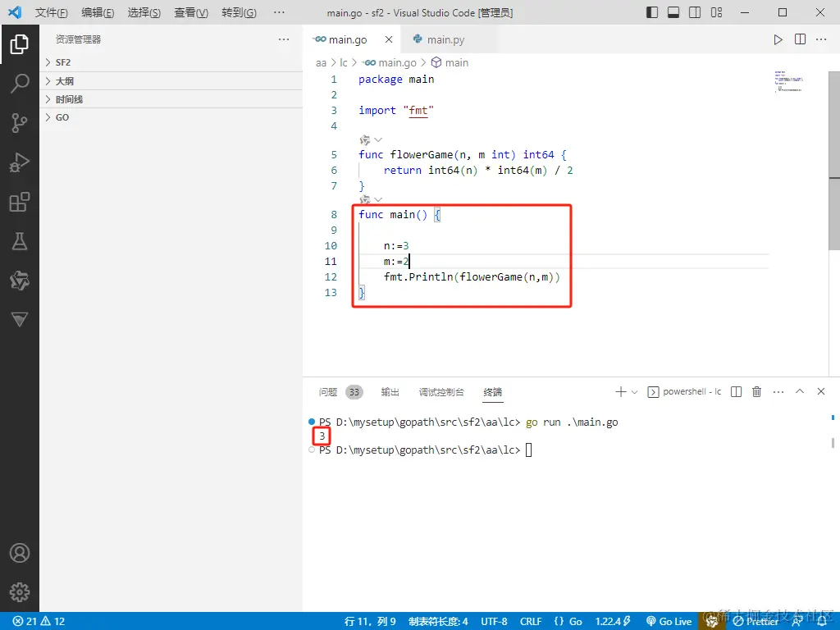The width and height of the screenshot is (840, 630).
Task: Maximize the panel with up chevron
Action: tap(799, 391)
